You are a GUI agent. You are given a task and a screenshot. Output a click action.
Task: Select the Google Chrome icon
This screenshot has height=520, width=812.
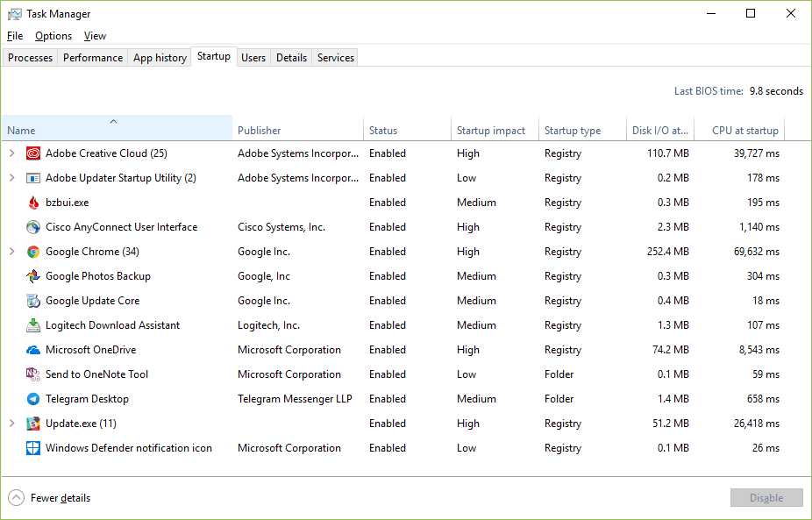point(33,252)
